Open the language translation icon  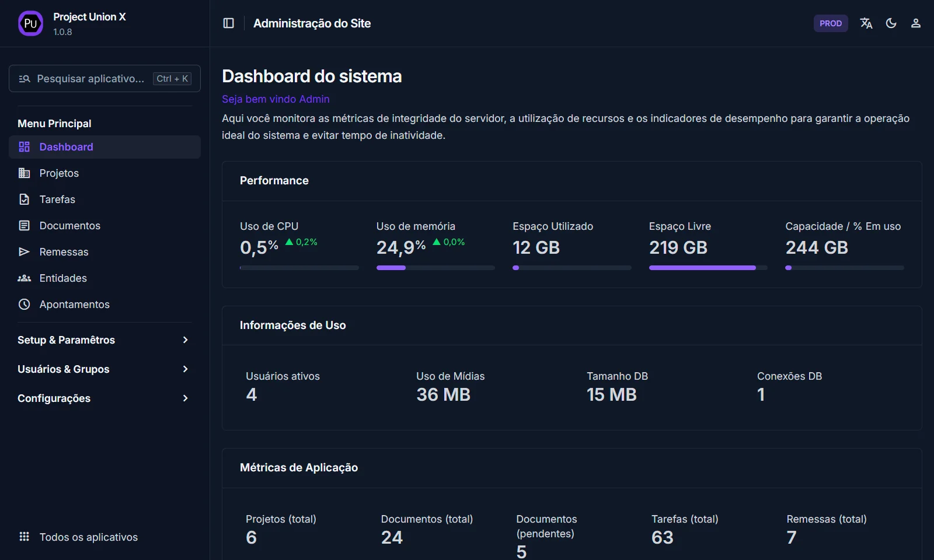(866, 23)
